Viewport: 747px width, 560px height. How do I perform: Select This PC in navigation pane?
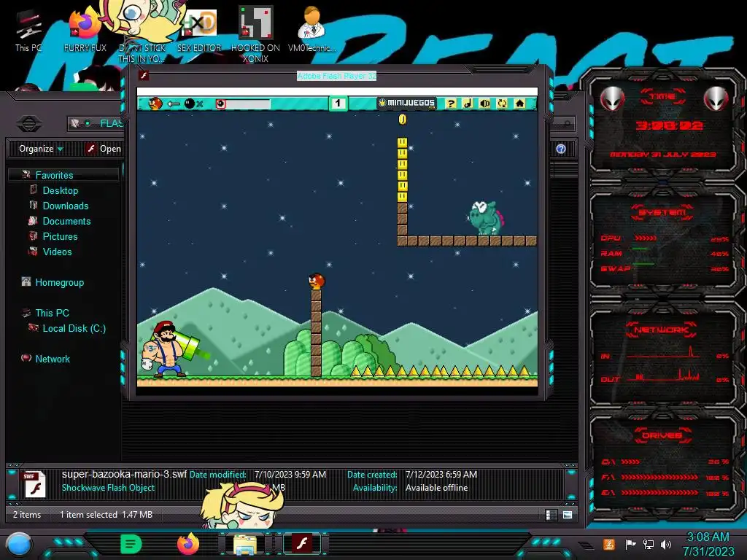(52, 313)
